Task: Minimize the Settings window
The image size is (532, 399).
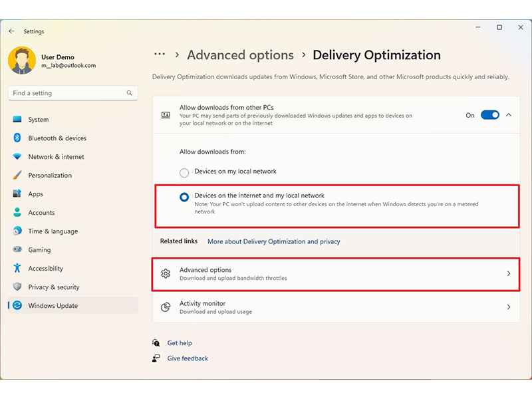Action: 478,27
